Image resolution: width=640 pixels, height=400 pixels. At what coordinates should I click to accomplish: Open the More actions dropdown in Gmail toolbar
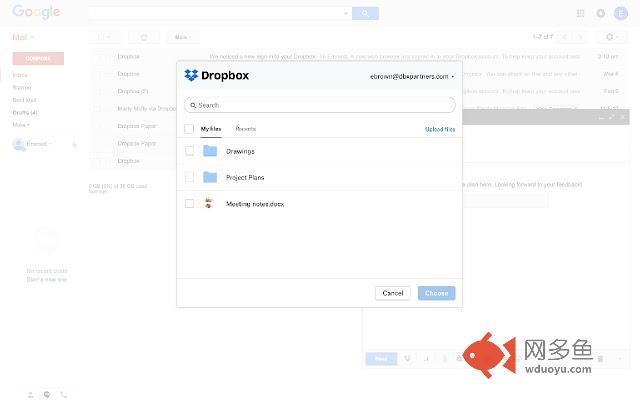[x=183, y=37]
